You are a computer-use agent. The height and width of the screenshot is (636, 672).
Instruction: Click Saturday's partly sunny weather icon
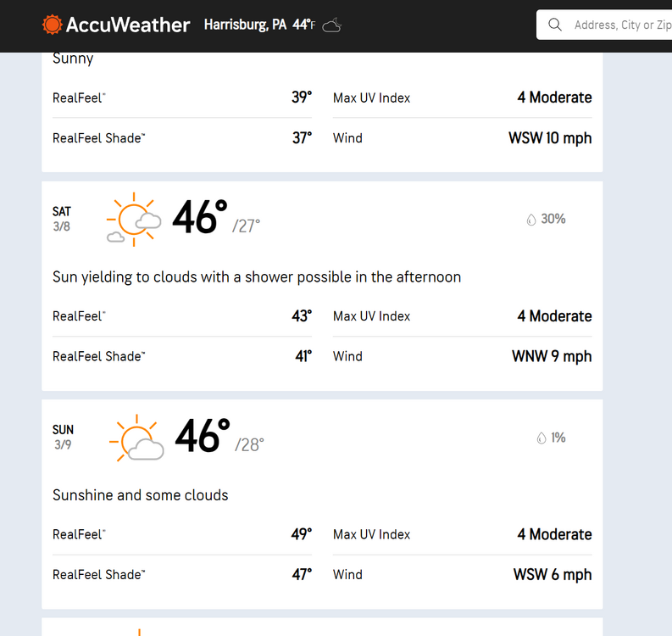tap(134, 220)
